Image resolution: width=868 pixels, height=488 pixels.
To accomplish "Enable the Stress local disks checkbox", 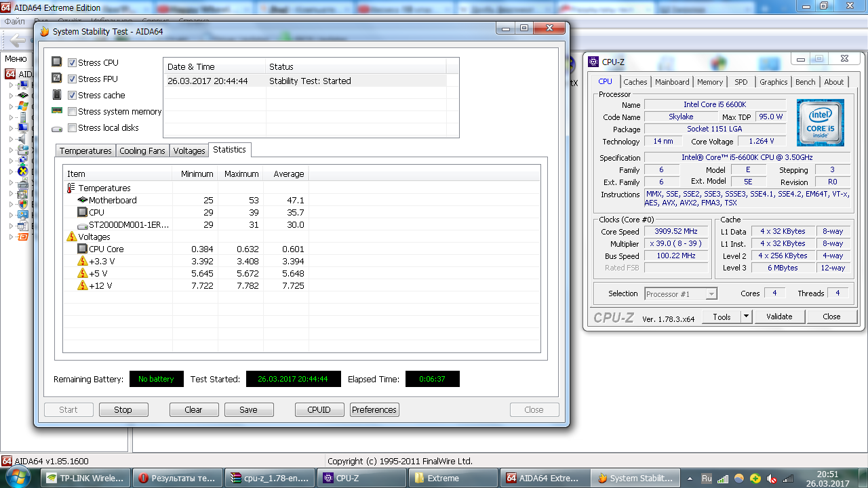I will pos(72,127).
